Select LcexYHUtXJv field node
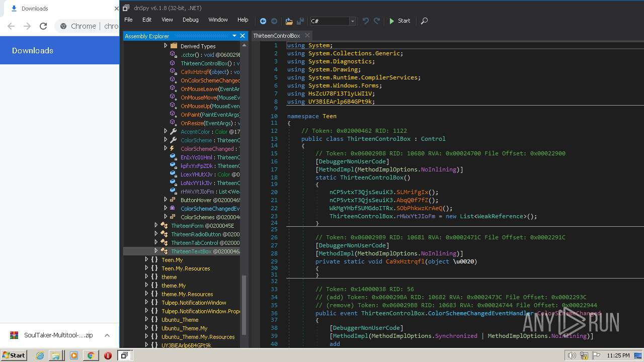This screenshot has height=362, width=644. pyautogui.click(x=210, y=174)
